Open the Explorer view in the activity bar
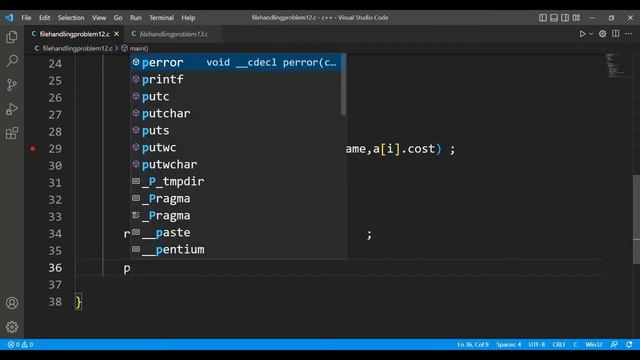This screenshot has width=640, height=360. tap(12, 37)
